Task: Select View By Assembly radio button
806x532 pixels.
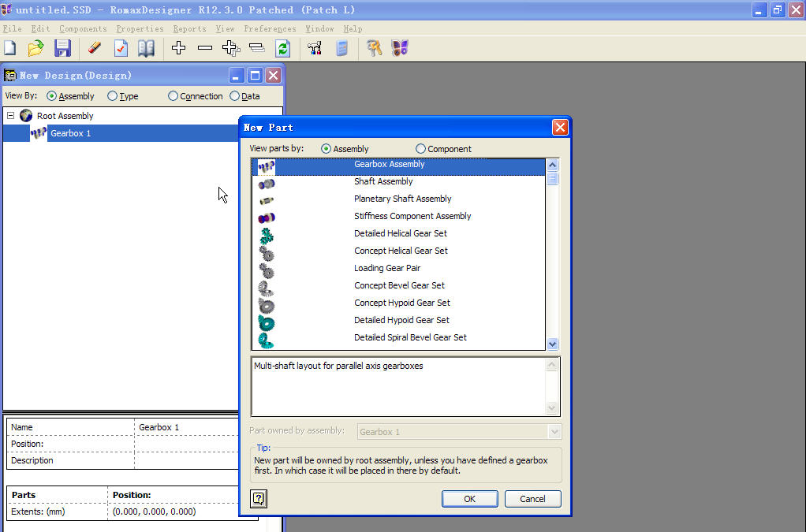Action: point(51,96)
